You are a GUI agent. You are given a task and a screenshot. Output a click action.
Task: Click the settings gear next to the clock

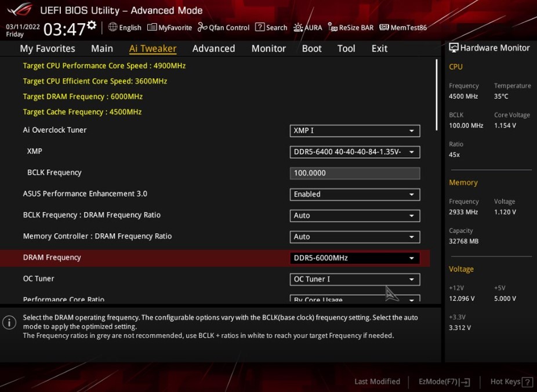click(92, 26)
